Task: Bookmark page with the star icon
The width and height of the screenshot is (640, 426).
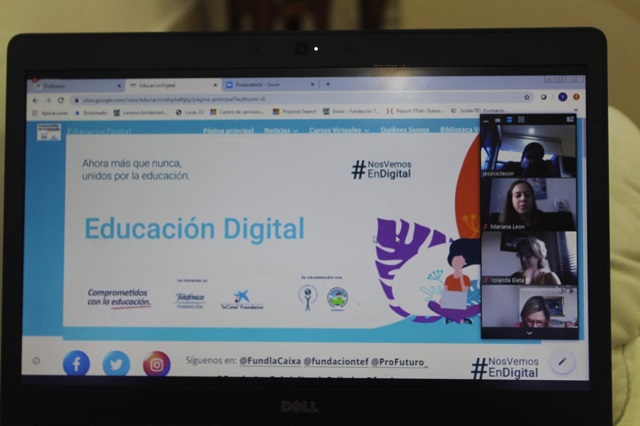Action: point(528,98)
